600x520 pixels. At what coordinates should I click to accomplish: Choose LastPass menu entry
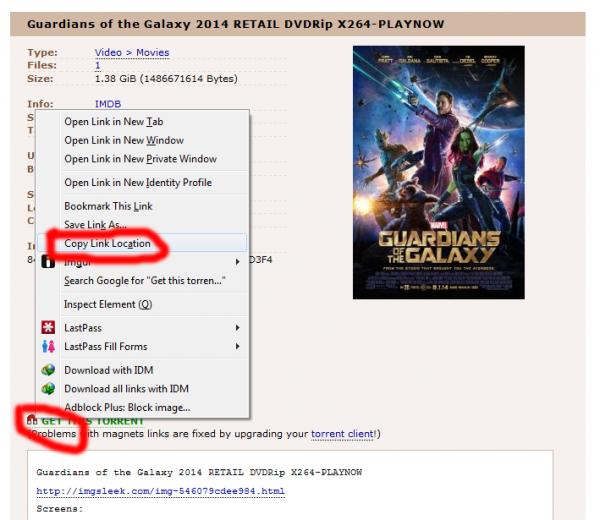(x=142, y=328)
